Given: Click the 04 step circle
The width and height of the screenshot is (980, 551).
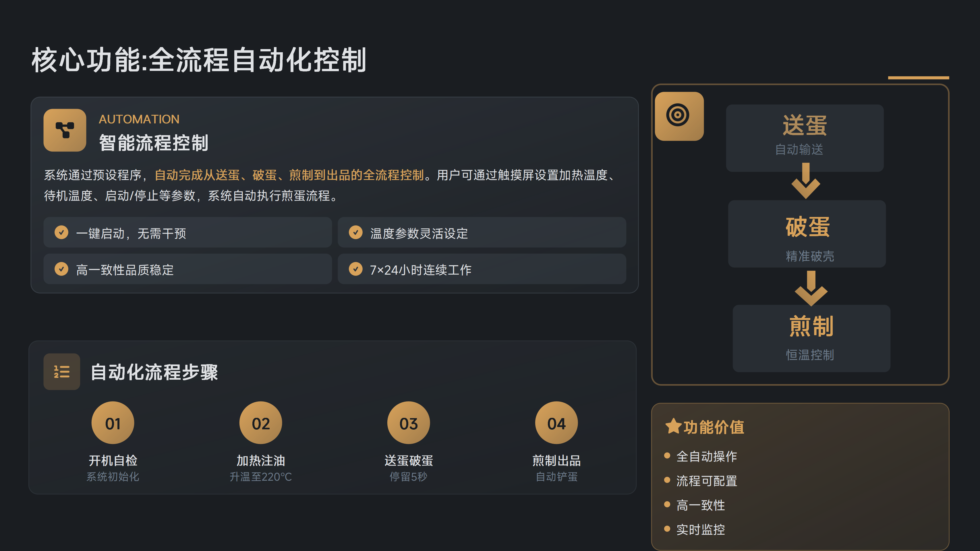Looking at the screenshot, I should 556,423.
